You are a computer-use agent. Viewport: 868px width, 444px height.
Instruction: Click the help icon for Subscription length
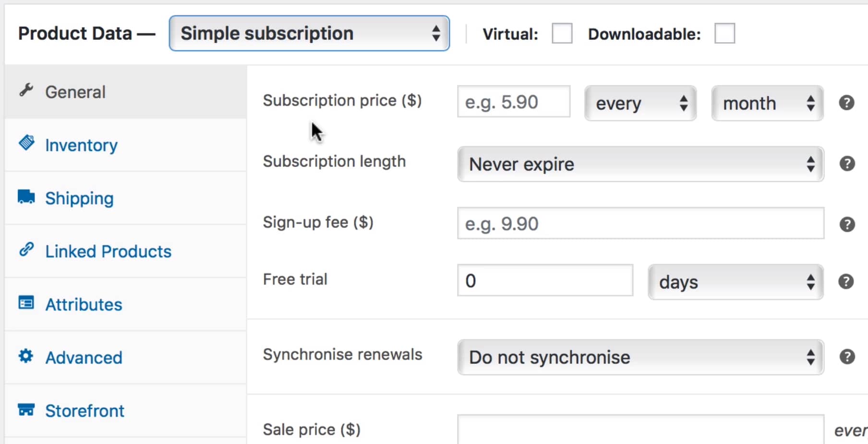pos(847,164)
